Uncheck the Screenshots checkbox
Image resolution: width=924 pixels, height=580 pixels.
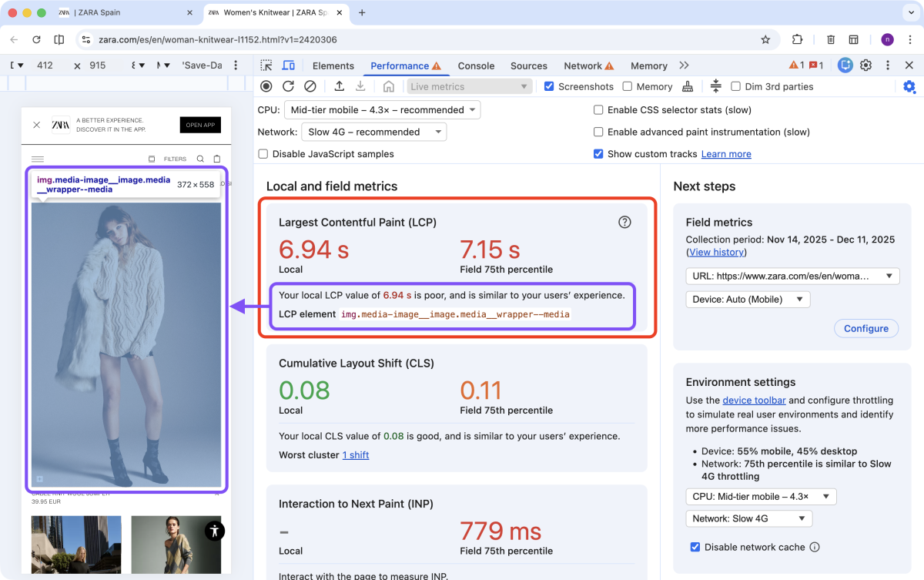[549, 86]
